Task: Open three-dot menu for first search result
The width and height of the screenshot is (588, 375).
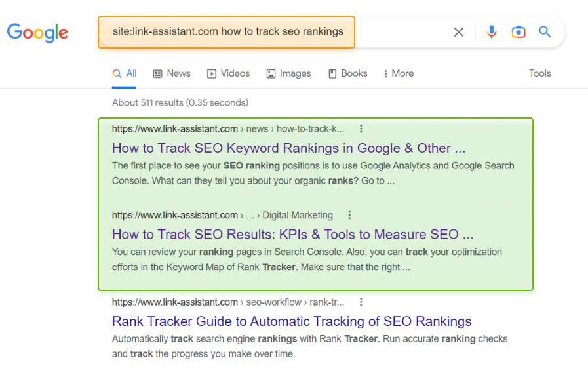Action: [361, 129]
